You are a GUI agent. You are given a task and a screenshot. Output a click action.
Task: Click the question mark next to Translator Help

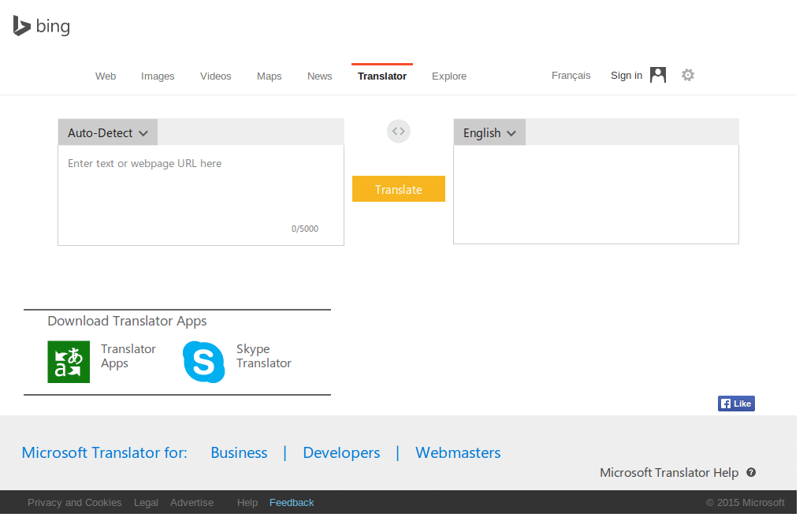(x=750, y=472)
